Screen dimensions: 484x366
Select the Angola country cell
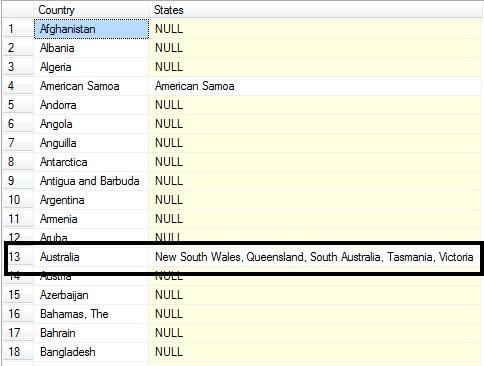[91, 124]
